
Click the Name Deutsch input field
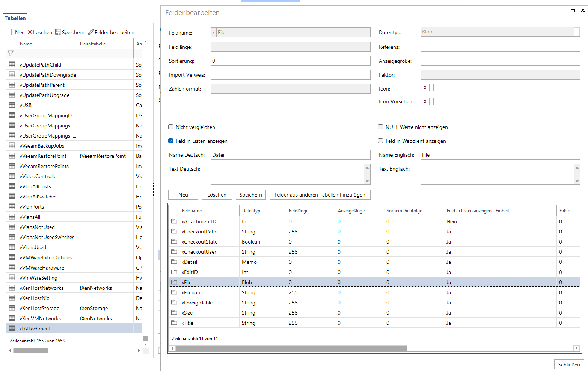coord(291,155)
